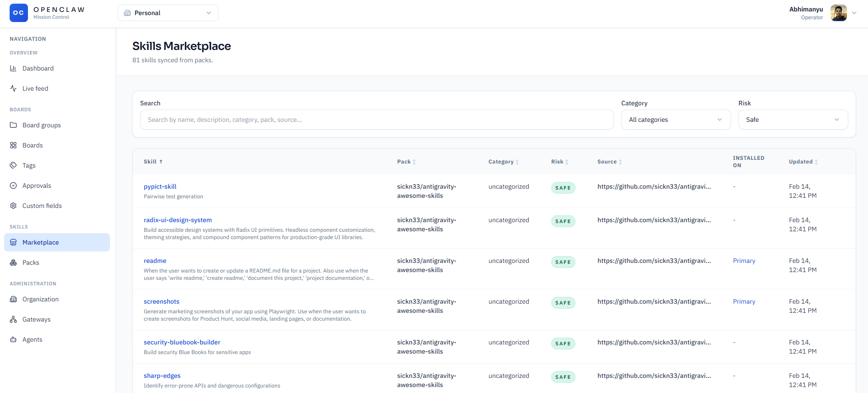Click the skills search input field
The image size is (868, 393).
tap(376, 120)
